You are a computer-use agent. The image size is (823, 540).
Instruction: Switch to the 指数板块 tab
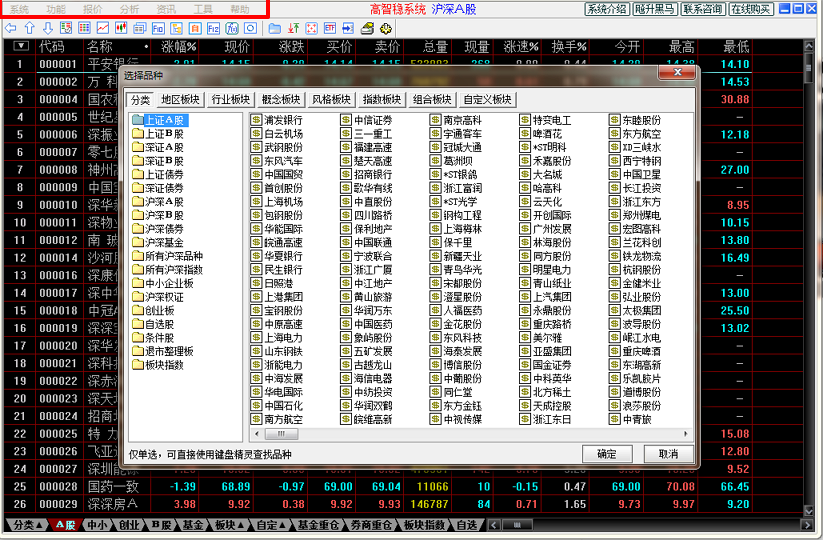(x=382, y=99)
